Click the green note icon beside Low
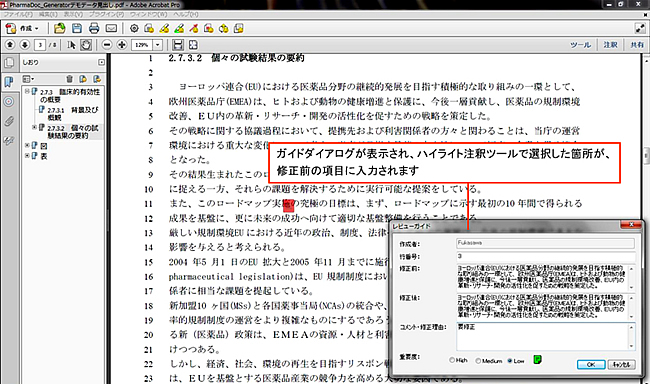The width and height of the screenshot is (650, 384). pos(537,360)
